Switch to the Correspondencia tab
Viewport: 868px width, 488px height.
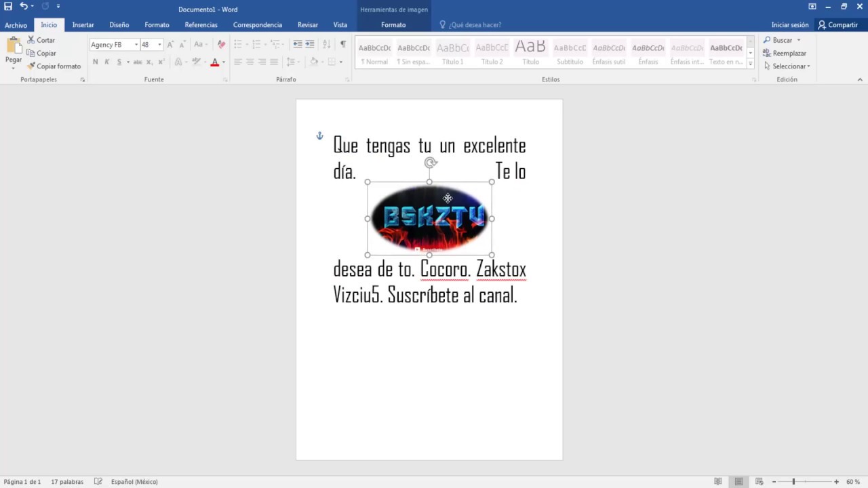click(x=258, y=25)
